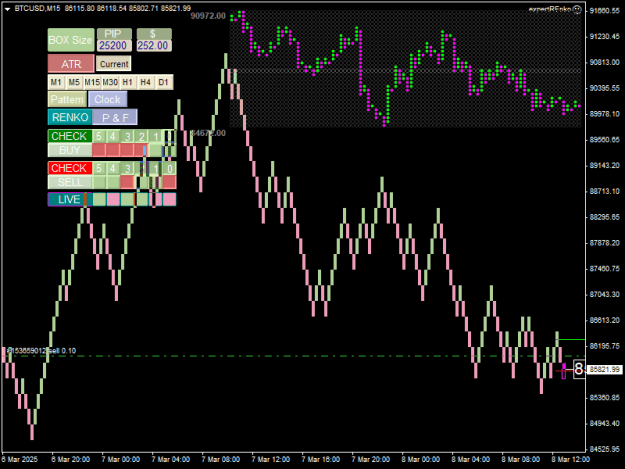Switch to the M15 timeframe
The width and height of the screenshot is (625, 469).
92,82
